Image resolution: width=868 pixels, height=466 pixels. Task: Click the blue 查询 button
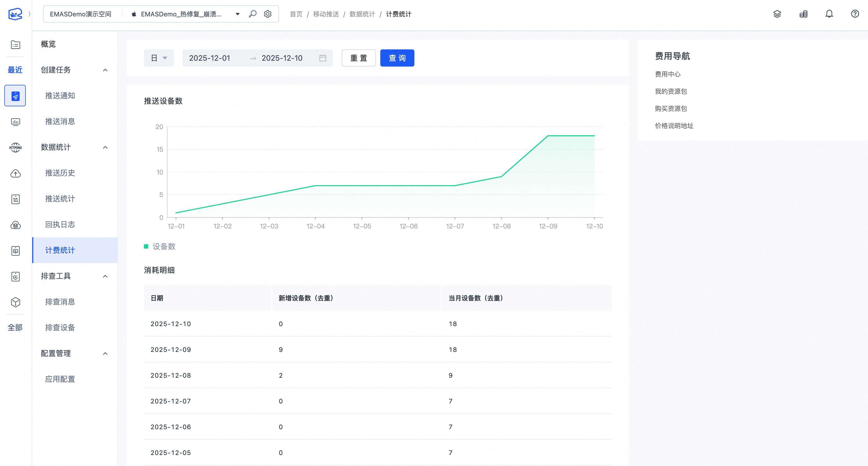pos(397,58)
